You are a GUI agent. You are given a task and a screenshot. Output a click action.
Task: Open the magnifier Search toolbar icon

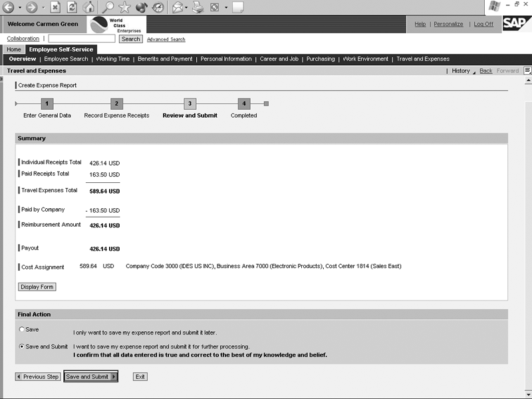coord(108,7)
